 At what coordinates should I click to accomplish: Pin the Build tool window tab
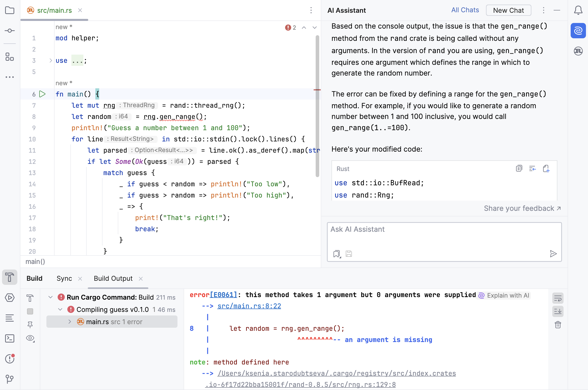click(x=30, y=324)
